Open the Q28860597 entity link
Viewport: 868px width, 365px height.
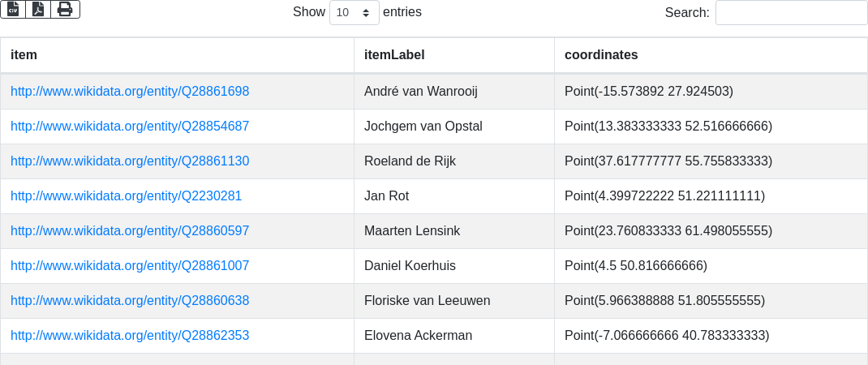pos(130,231)
